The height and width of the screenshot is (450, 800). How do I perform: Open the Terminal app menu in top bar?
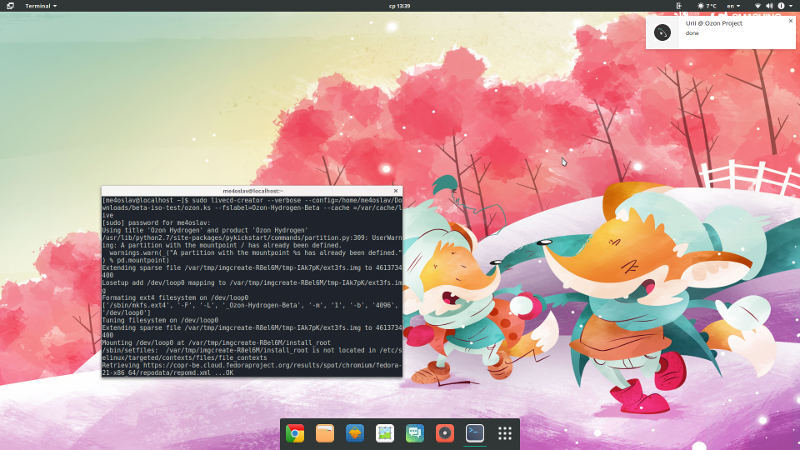(41, 6)
